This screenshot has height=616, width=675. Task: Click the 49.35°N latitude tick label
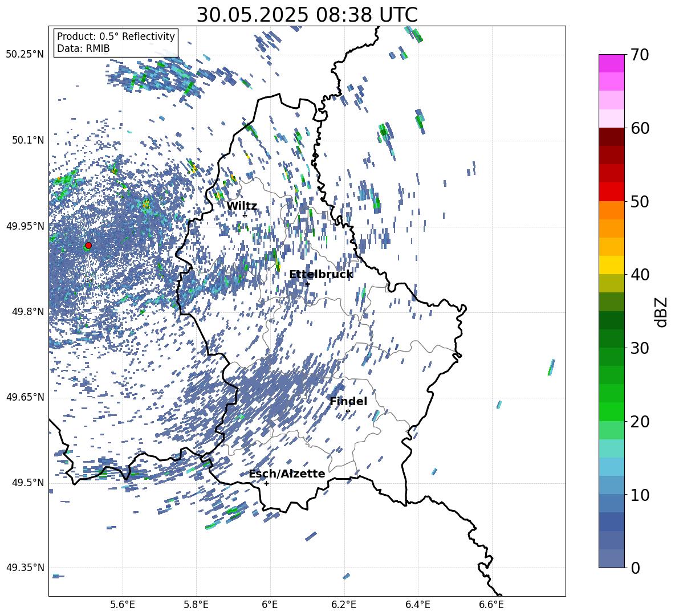click(25, 568)
